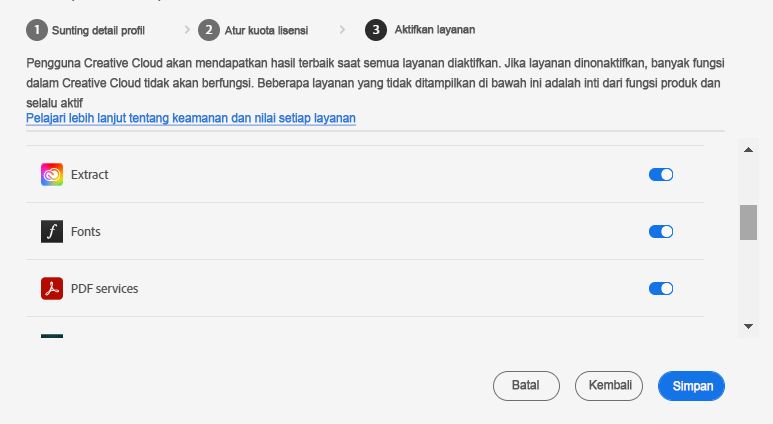Switch off PDF services toggle
773x424 pixels.
(661, 288)
